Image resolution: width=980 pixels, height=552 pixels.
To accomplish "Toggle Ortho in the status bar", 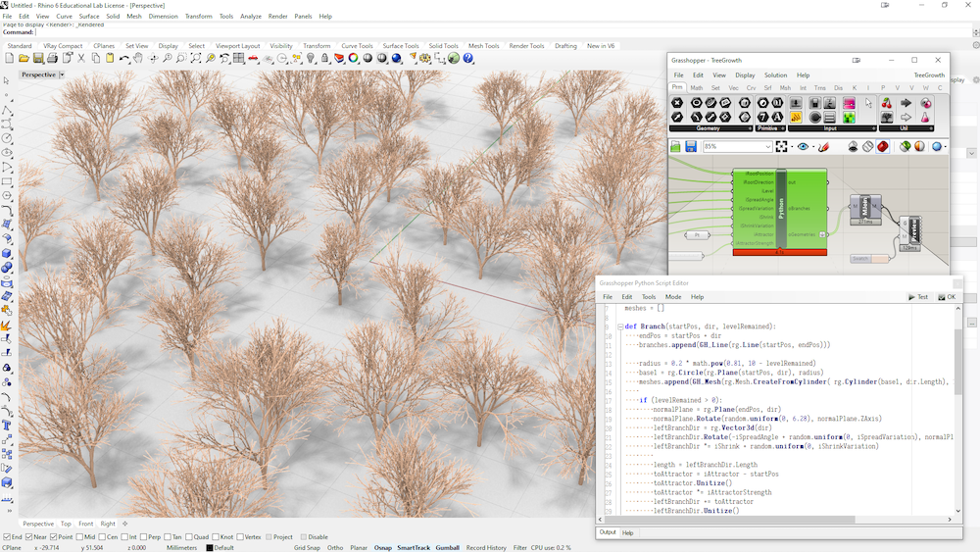I will tap(335, 548).
